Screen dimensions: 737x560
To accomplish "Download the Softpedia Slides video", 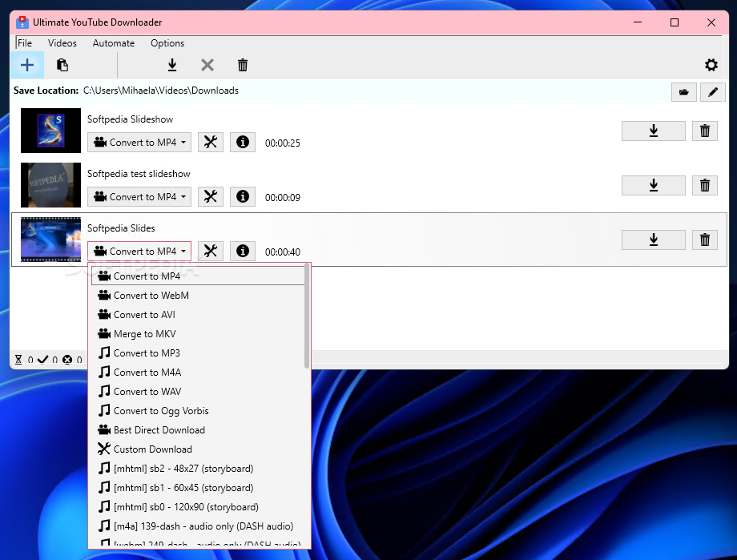I will 654,240.
